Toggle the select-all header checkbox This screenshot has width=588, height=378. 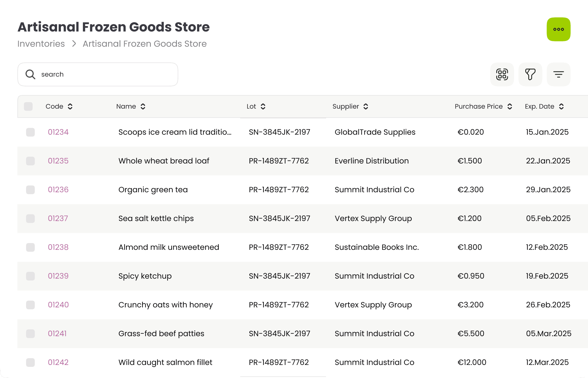[28, 106]
